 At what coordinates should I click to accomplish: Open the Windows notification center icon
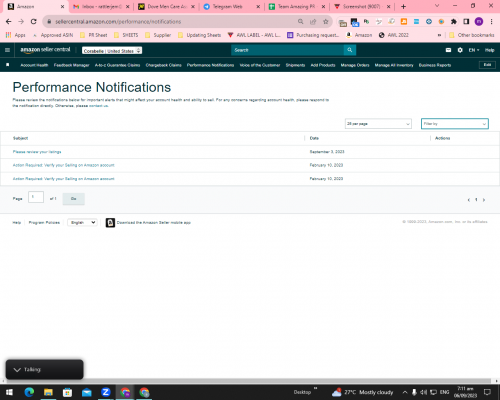(487, 392)
